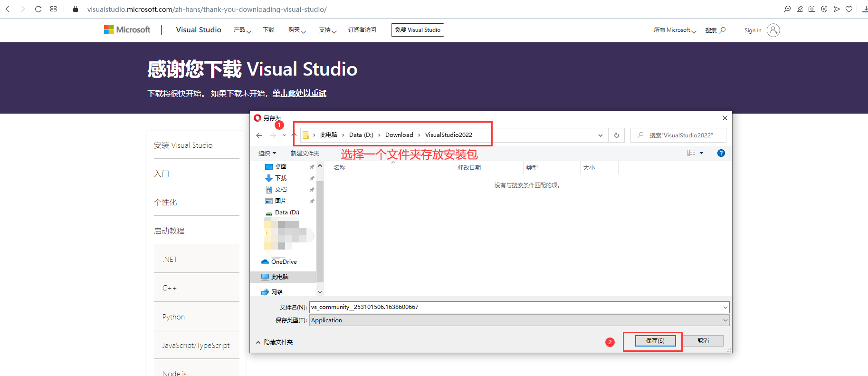Select 图片 in the navigation pane
Screen dimensions: 868x376
pyautogui.click(x=281, y=201)
